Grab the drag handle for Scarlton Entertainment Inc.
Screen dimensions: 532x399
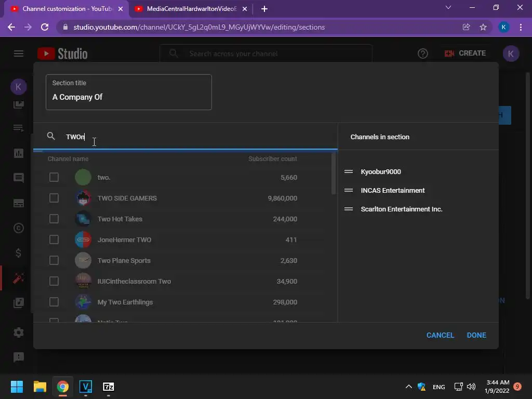349,209
